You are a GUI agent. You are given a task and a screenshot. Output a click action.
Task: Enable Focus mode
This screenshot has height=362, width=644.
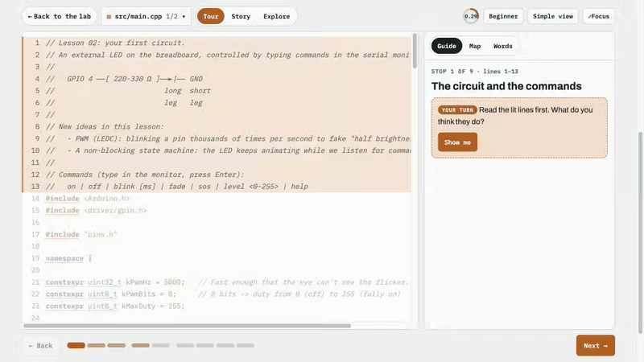tap(598, 16)
